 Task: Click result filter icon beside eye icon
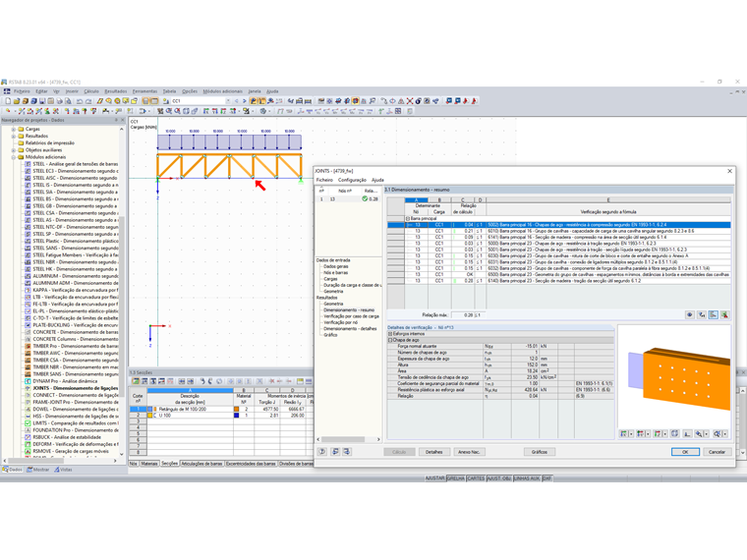coord(701,314)
